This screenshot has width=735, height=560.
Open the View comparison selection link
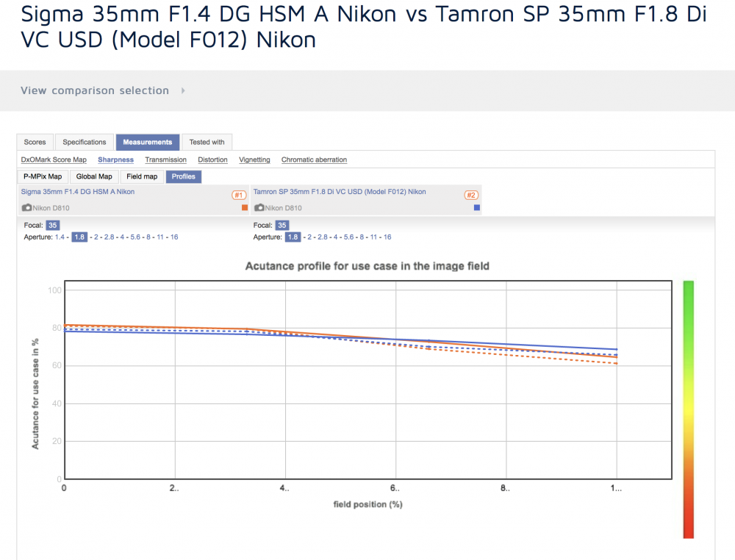[x=95, y=90]
